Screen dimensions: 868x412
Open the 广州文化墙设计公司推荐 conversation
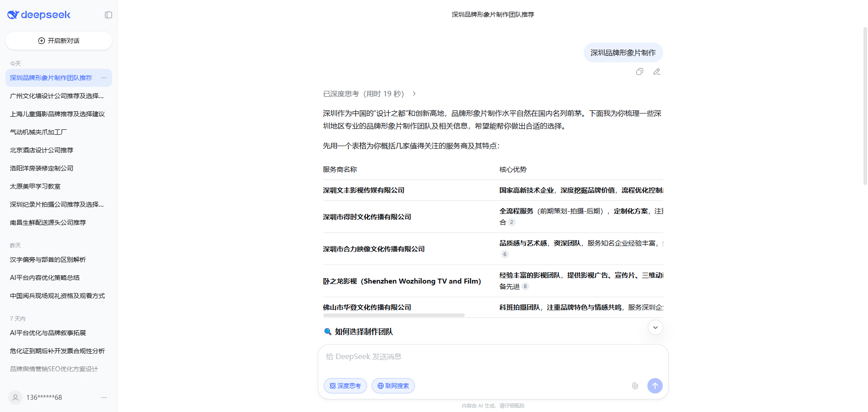[57, 96]
